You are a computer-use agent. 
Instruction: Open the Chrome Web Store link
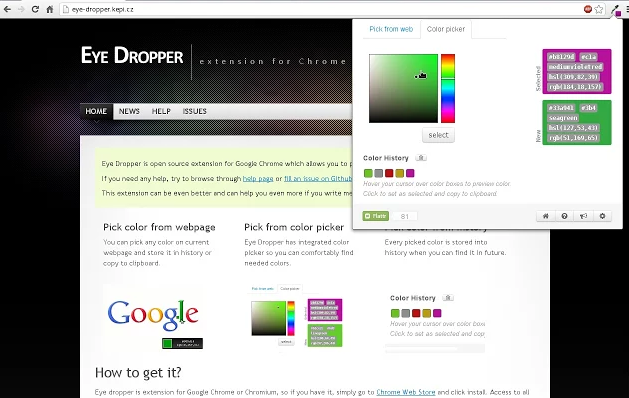pyautogui.click(x=406, y=392)
